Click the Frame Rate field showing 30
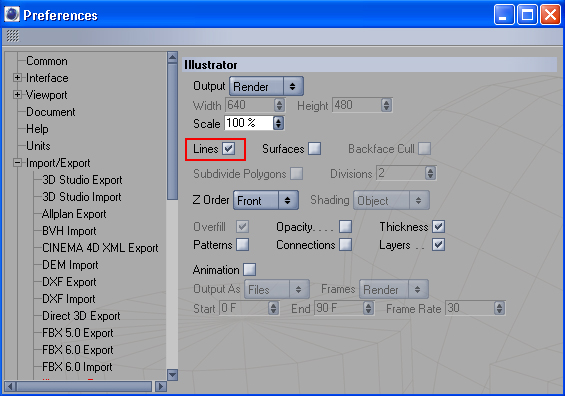The width and height of the screenshot is (565, 396). point(470,308)
